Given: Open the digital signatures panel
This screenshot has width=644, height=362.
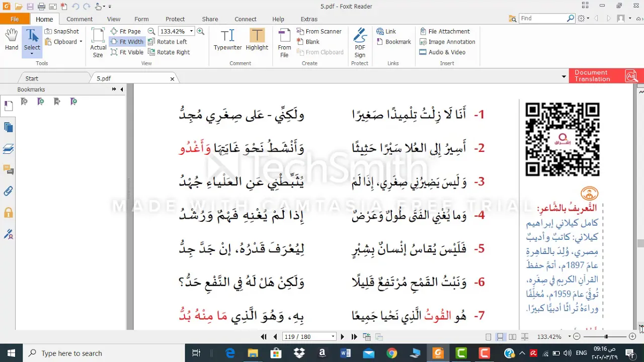Looking at the screenshot, I should (8, 234).
